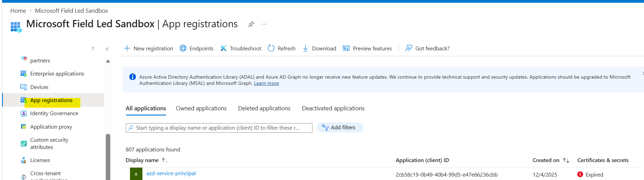This screenshot has width=644, height=180.
Task: Open Licenses in sidebar
Action: 40,160
